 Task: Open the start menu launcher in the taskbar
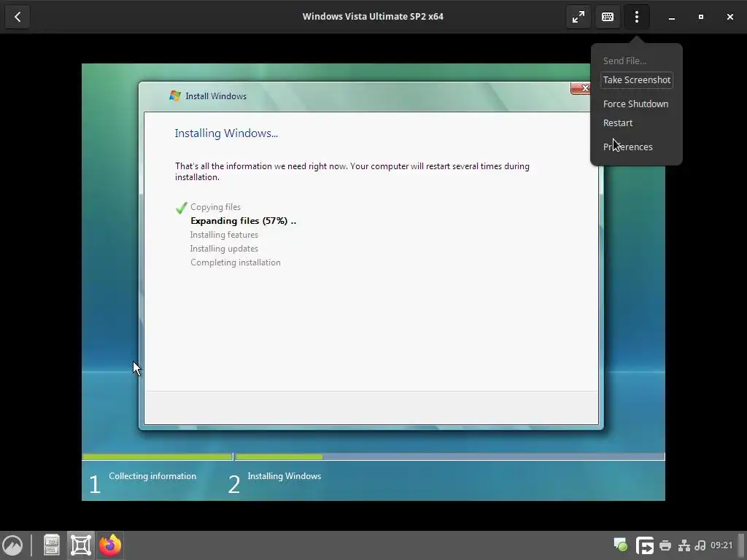coord(13,545)
